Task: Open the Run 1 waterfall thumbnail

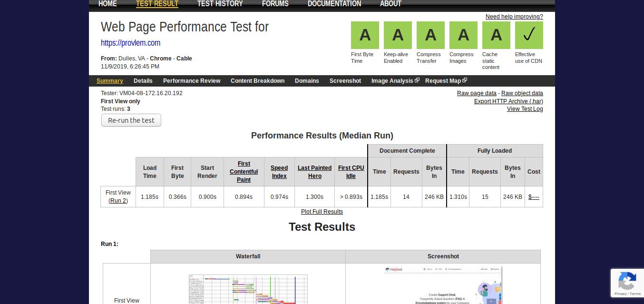Action: (x=248, y=289)
